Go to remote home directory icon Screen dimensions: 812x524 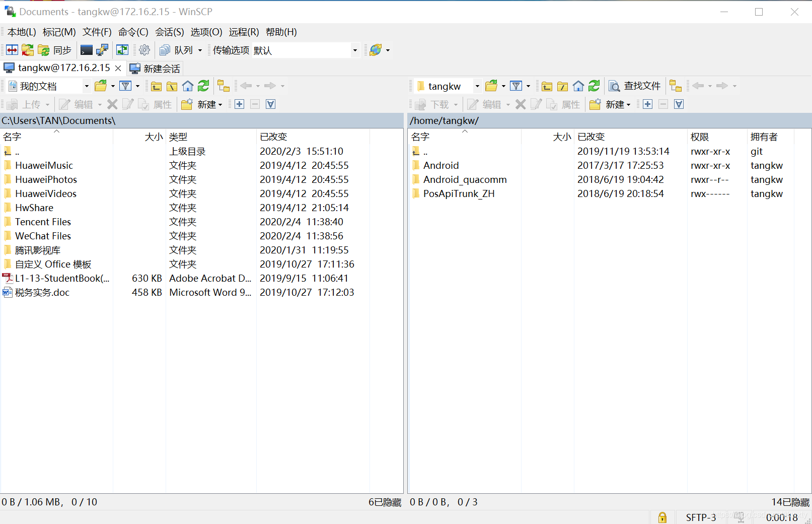[578, 86]
